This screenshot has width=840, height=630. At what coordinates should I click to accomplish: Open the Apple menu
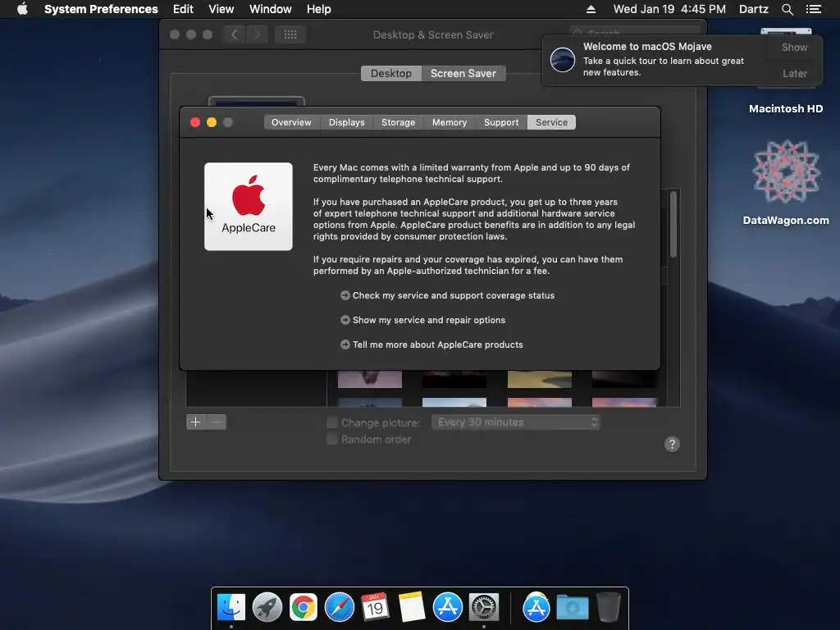click(x=22, y=9)
